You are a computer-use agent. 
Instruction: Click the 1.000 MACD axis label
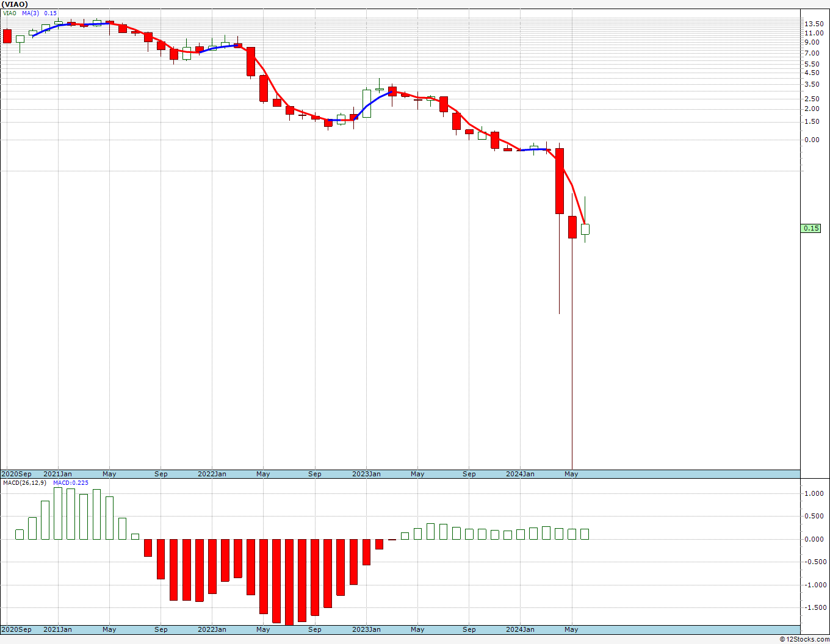(814, 493)
